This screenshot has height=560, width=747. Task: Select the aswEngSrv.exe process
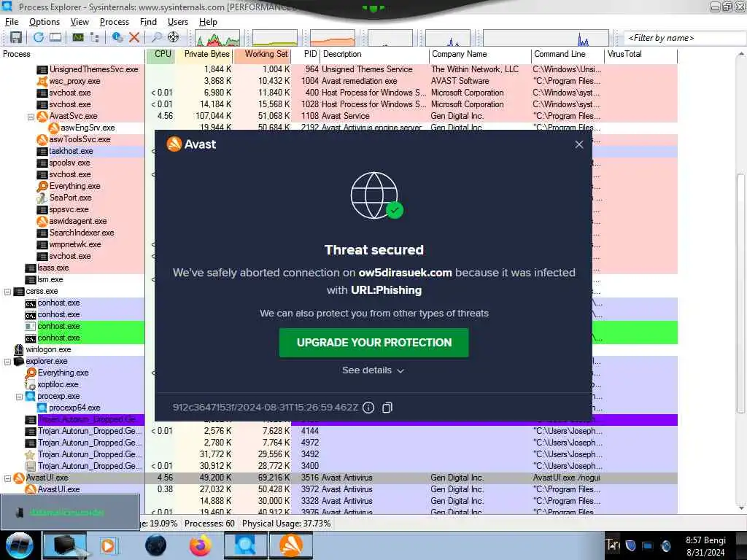(88, 128)
